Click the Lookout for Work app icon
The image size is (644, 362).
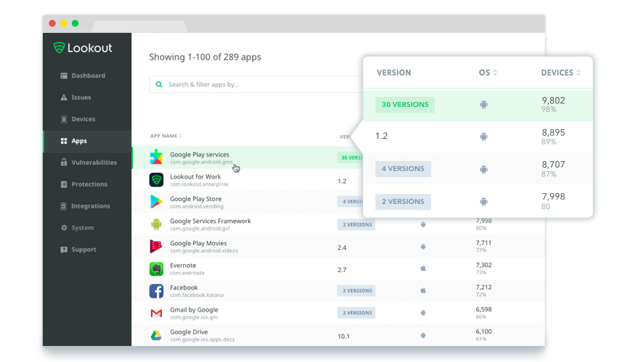pos(156,180)
